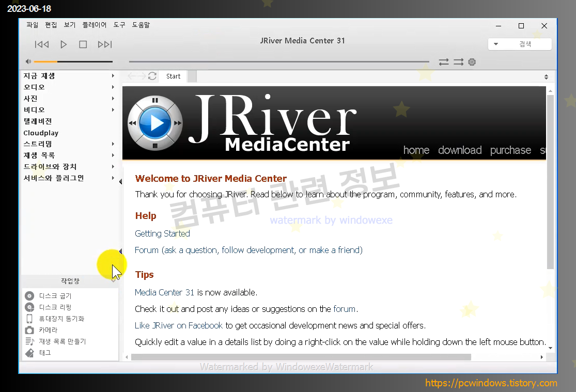
Task: Click the Disc burn icon (디스크 굽기)
Action: click(29, 296)
